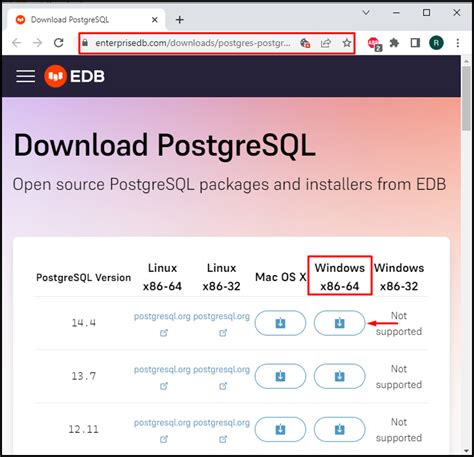The image size is (474, 457).
Task: Click the version number 12.11
Action: (x=83, y=429)
